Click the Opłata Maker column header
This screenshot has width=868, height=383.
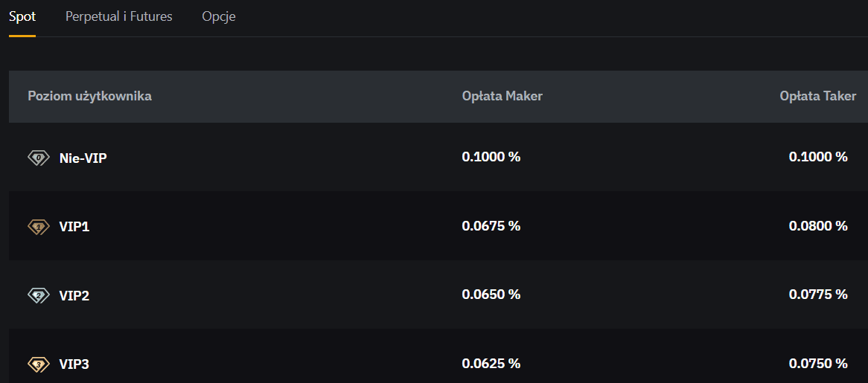coord(502,96)
